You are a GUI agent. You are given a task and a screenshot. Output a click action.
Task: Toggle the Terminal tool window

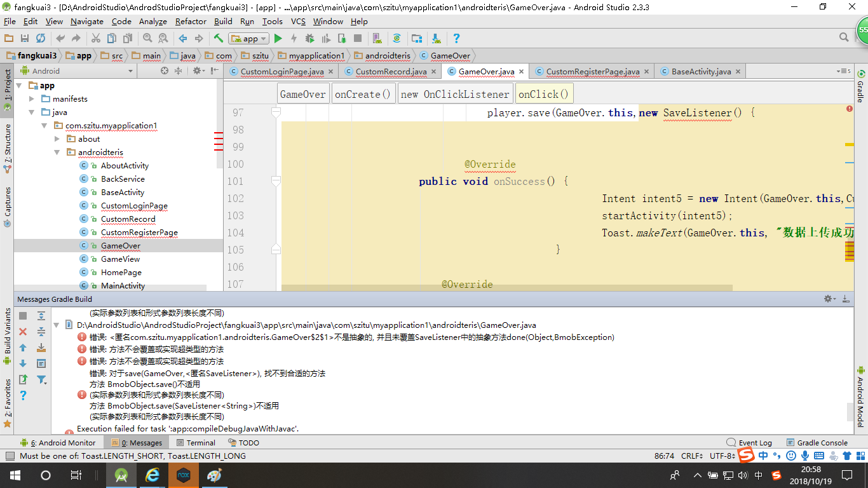[x=196, y=443]
